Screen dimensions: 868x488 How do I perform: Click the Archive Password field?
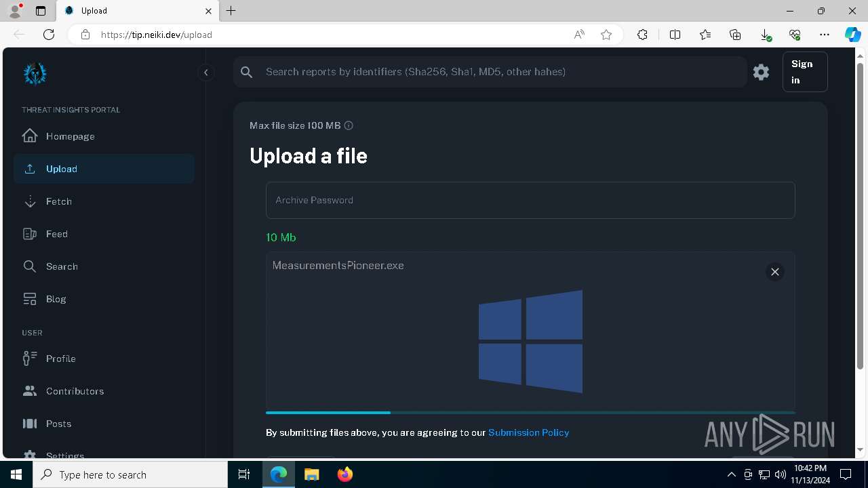click(530, 200)
